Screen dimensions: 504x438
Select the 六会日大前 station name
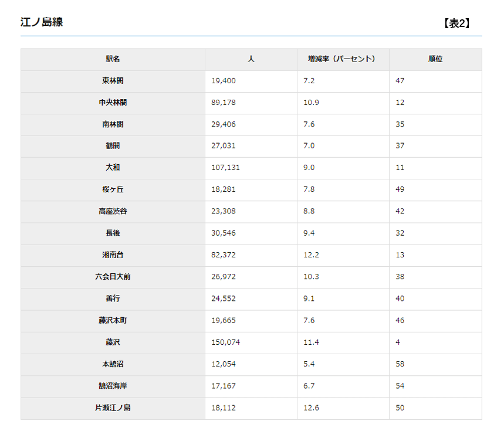tap(112, 277)
